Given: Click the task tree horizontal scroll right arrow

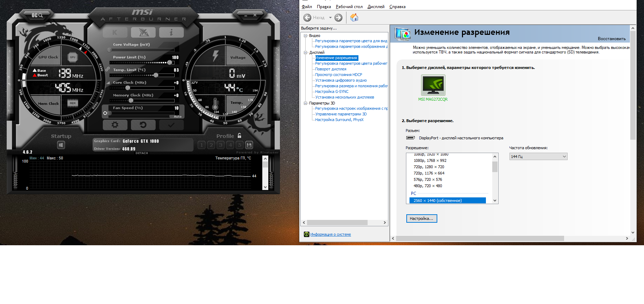Looking at the screenshot, I should pyautogui.click(x=384, y=223).
